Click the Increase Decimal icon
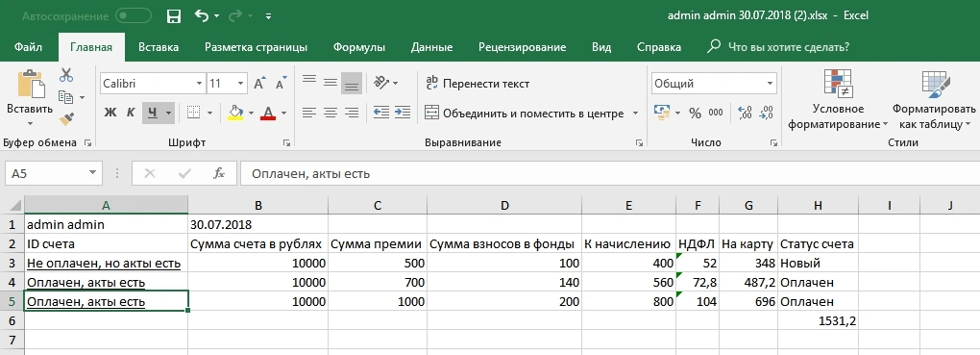 click(745, 114)
